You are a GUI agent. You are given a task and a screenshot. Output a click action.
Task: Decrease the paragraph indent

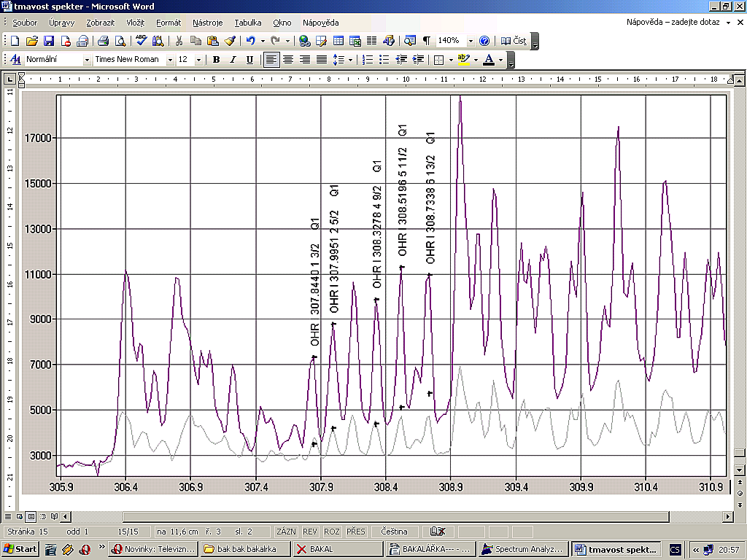401,60
